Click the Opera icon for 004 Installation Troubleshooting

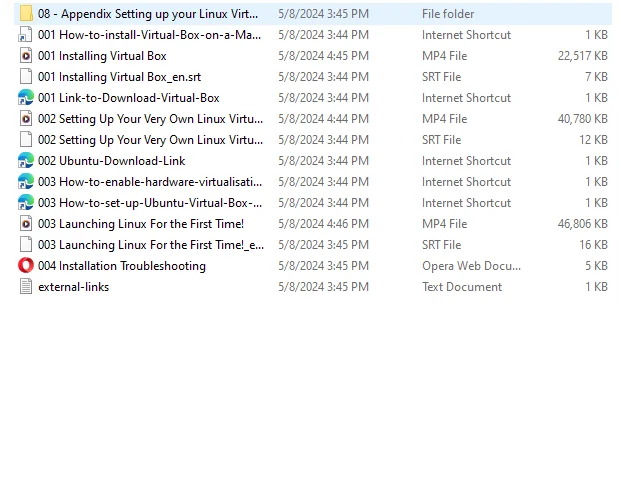point(26,266)
